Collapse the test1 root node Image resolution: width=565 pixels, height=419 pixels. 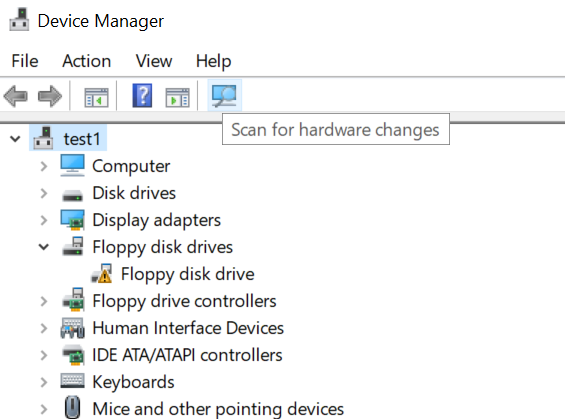[15, 139]
